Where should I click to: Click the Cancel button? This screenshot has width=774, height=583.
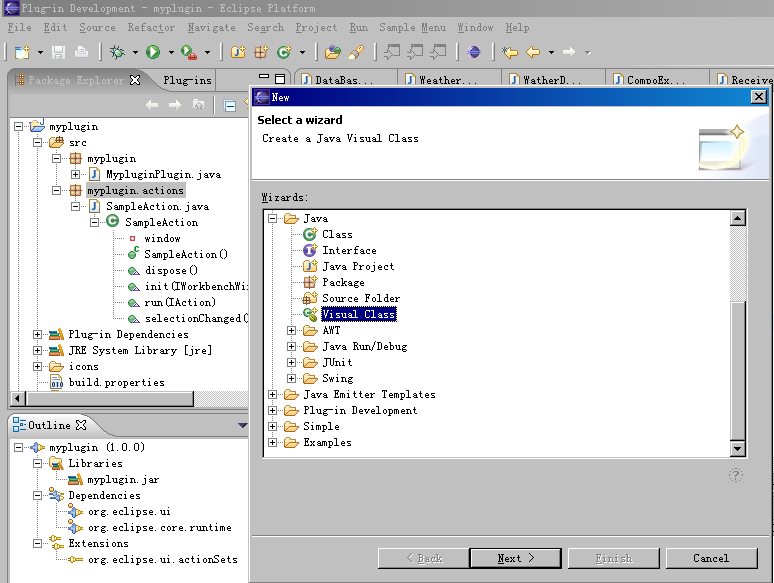pyautogui.click(x=711, y=558)
